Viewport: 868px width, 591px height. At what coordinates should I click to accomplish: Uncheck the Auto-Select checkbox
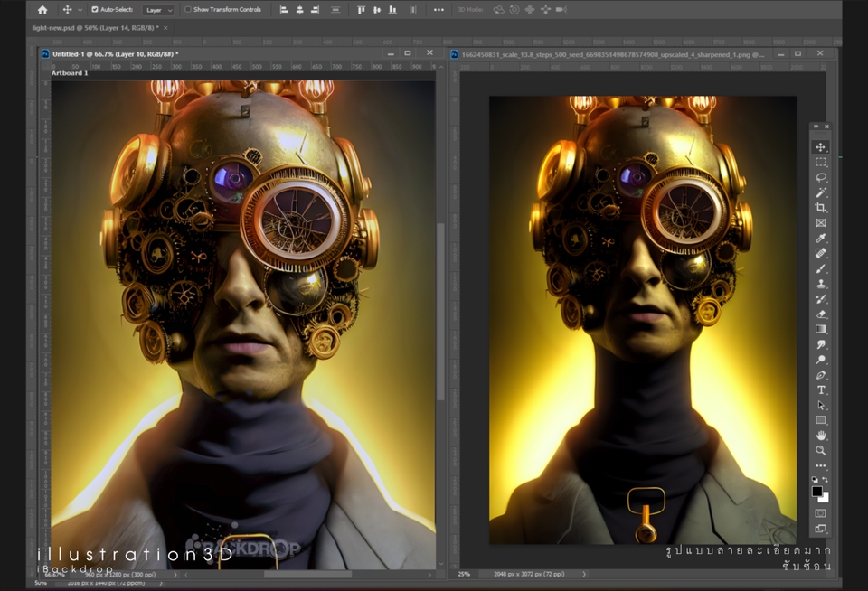(95, 9)
